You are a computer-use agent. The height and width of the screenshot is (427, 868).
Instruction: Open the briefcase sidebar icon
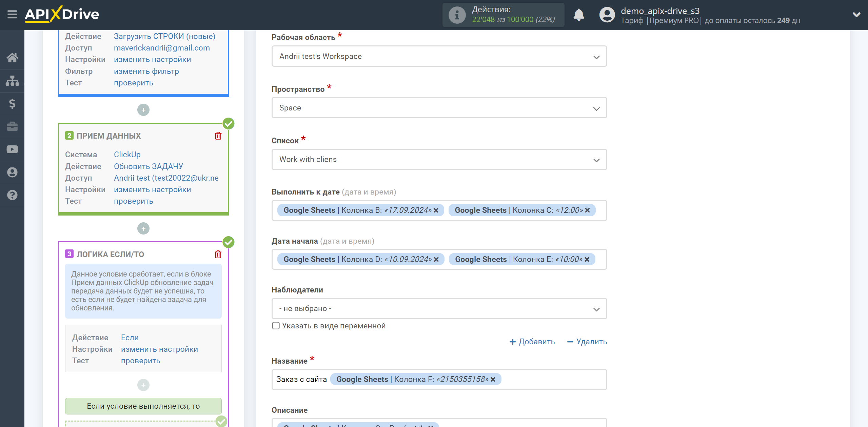pyautogui.click(x=12, y=126)
